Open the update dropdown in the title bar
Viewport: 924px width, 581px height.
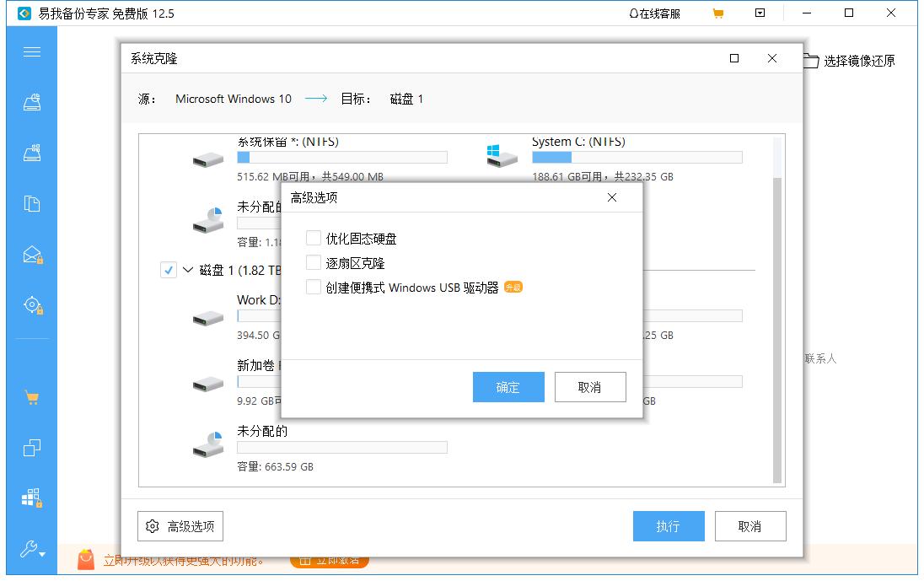tap(759, 13)
